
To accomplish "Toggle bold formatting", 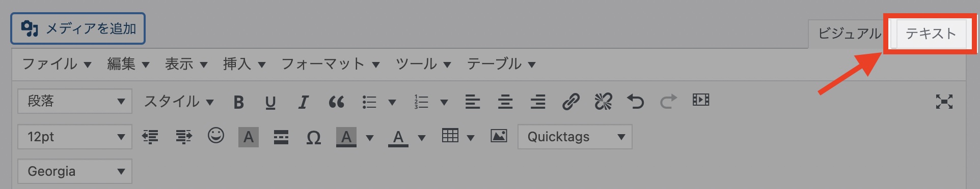I will click(238, 102).
